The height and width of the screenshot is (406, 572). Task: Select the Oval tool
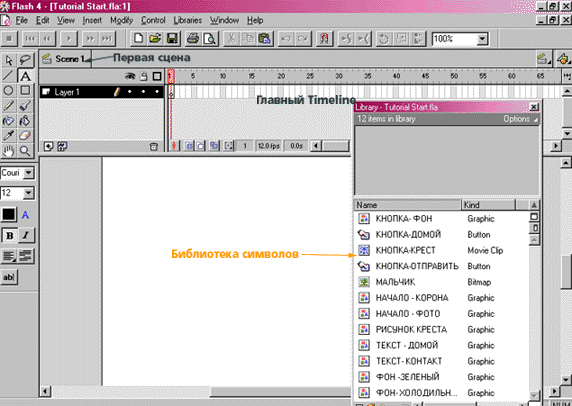pyautogui.click(x=8, y=90)
